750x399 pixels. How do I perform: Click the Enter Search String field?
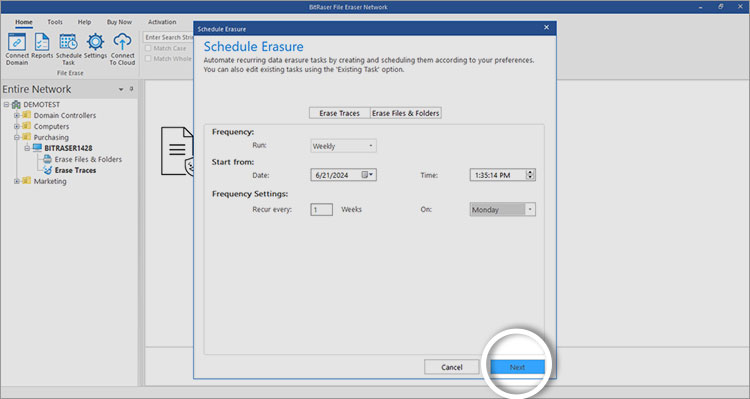click(x=168, y=37)
